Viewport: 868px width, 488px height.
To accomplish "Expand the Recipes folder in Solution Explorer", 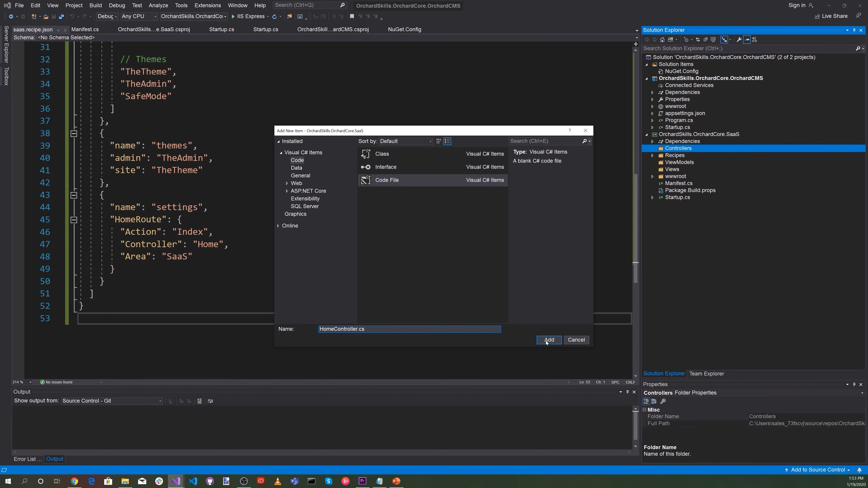I will [652, 156].
